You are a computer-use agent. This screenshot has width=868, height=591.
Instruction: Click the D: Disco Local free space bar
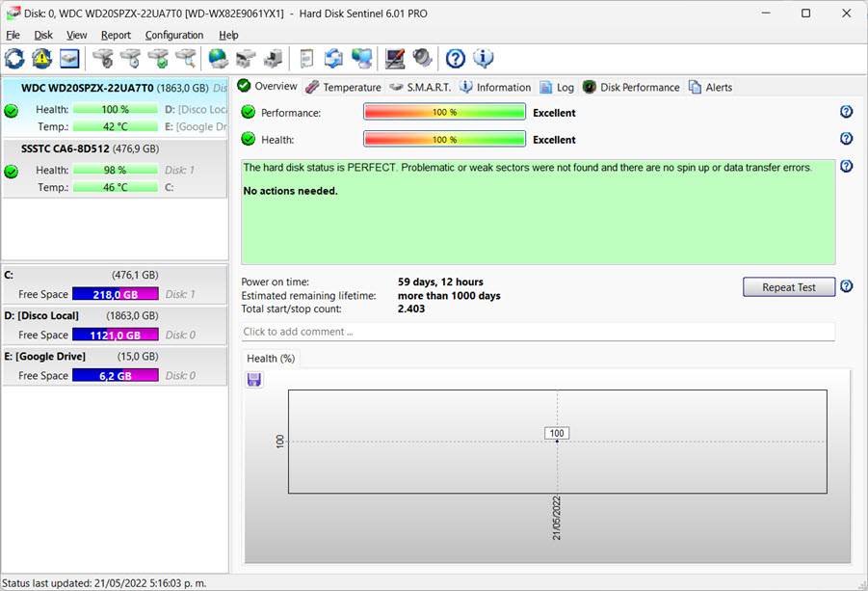(116, 335)
